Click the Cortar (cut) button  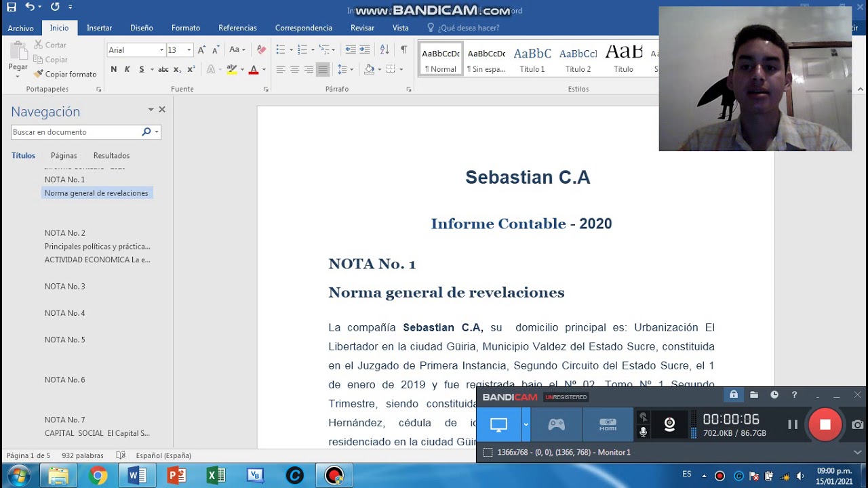pyautogui.click(x=49, y=45)
